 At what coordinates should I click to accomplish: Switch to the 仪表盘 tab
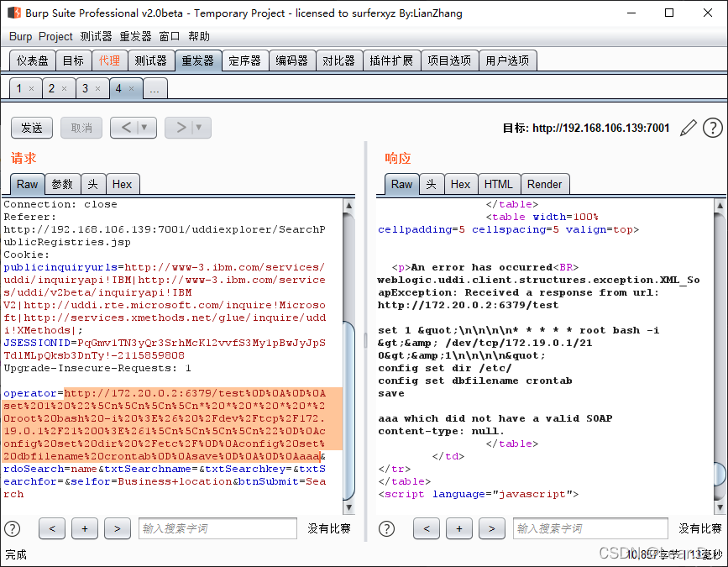pyautogui.click(x=33, y=60)
